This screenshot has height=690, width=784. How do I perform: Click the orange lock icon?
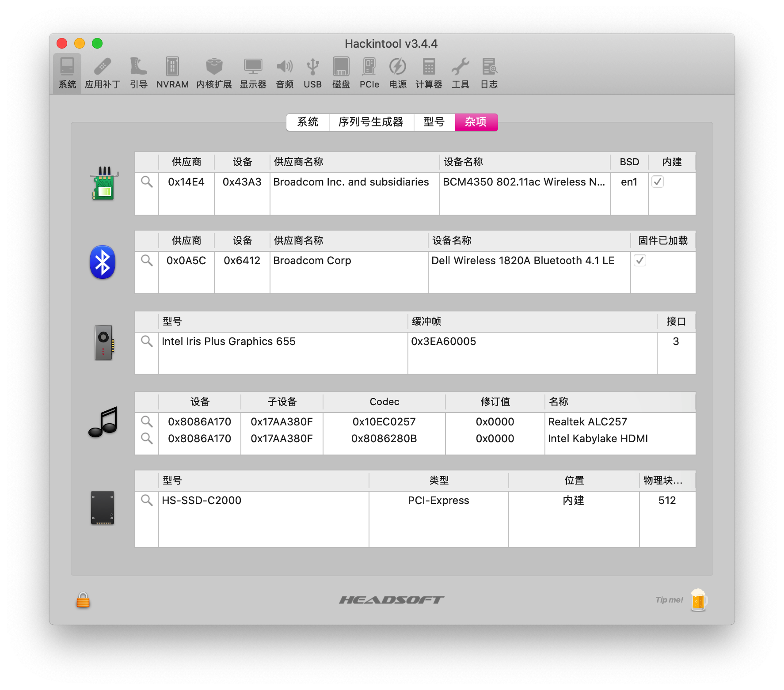83,600
